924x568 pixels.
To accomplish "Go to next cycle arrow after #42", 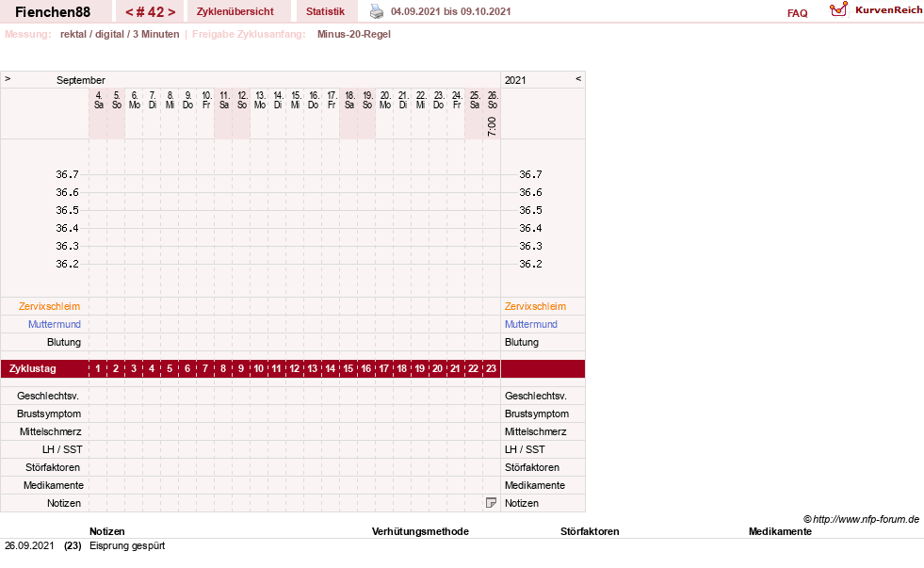I will tap(171, 12).
